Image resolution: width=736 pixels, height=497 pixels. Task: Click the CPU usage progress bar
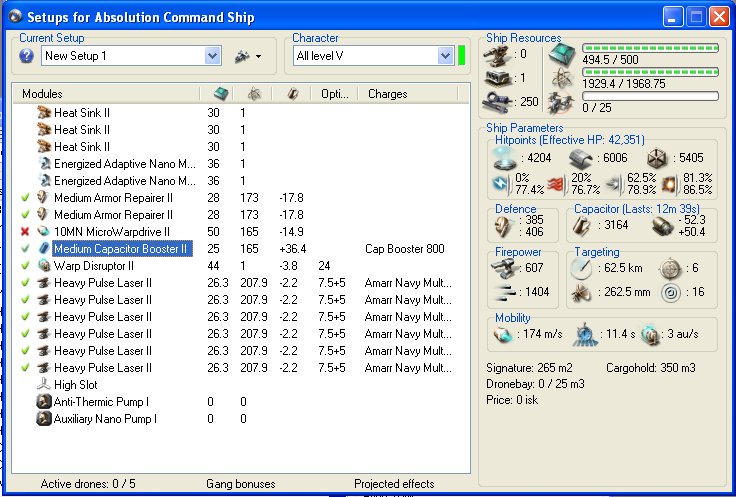[x=649, y=47]
